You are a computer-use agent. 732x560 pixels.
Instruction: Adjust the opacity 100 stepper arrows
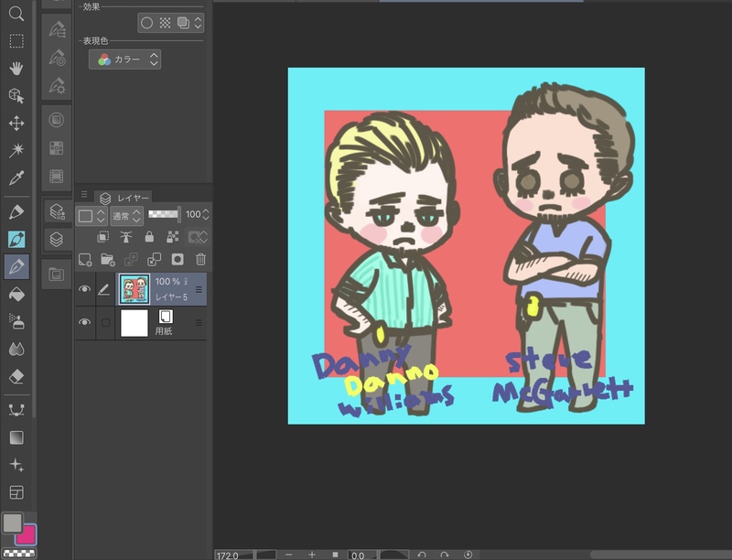pos(206,215)
